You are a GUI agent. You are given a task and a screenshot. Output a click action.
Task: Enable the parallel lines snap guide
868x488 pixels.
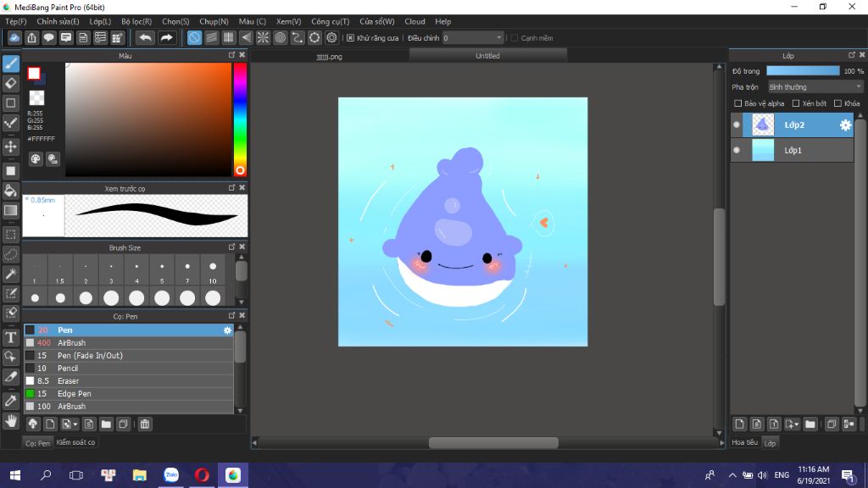pyautogui.click(x=211, y=37)
